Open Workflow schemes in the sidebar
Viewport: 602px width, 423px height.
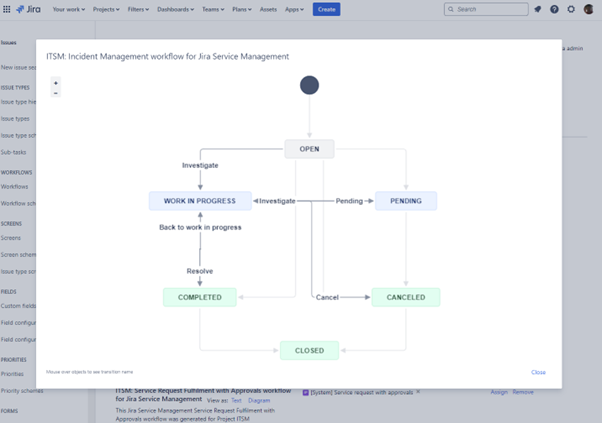tap(18, 203)
